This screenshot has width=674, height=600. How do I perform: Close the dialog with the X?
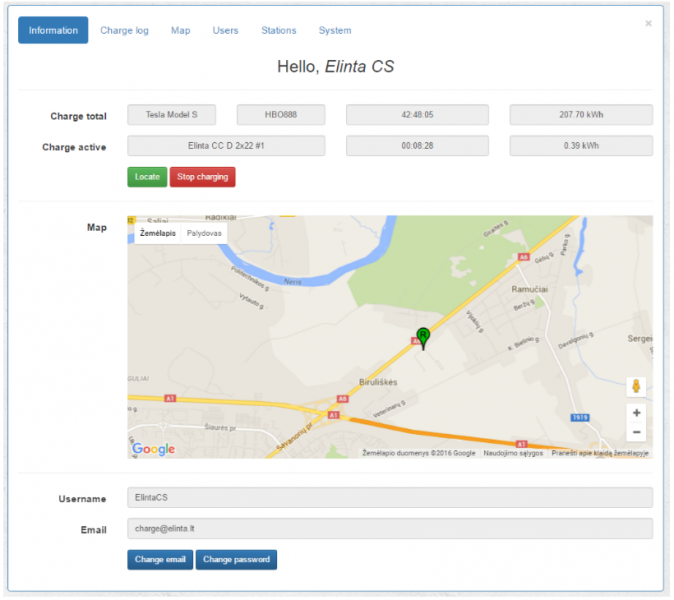click(648, 23)
